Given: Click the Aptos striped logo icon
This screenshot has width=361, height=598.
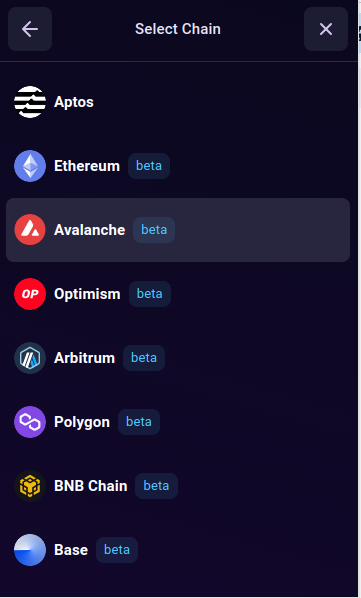Looking at the screenshot, I should click(30, 102).
